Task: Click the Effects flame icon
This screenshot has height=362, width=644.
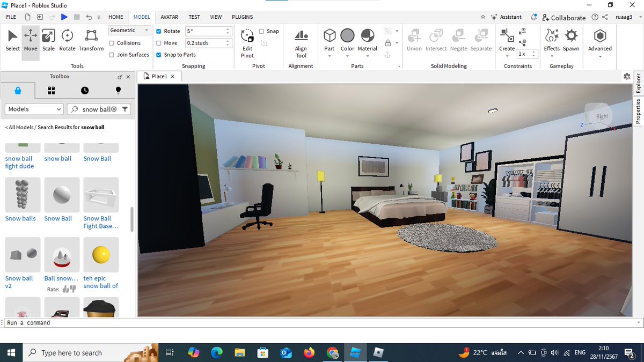Action: click(551, 36)
